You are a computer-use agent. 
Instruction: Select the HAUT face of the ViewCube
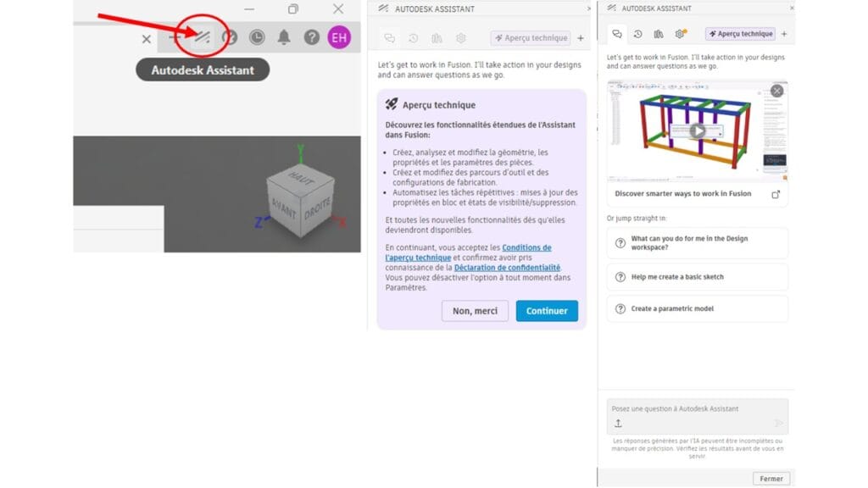[x=301, y=179]
